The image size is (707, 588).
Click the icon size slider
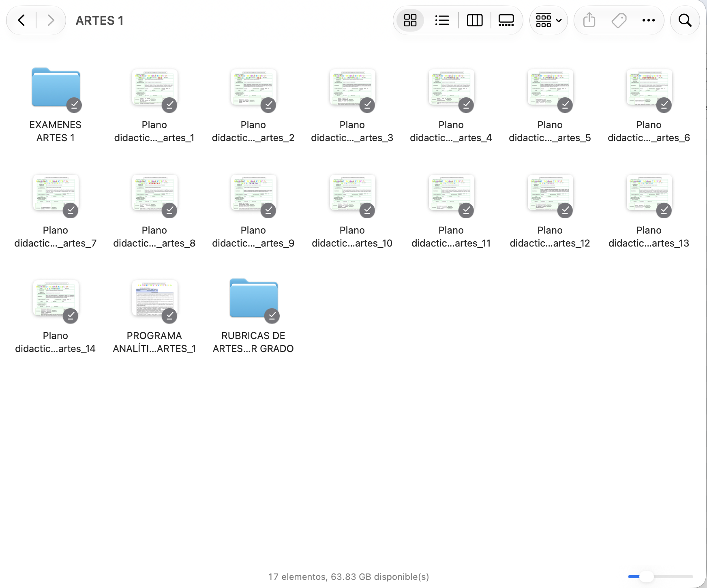(660, 576)
